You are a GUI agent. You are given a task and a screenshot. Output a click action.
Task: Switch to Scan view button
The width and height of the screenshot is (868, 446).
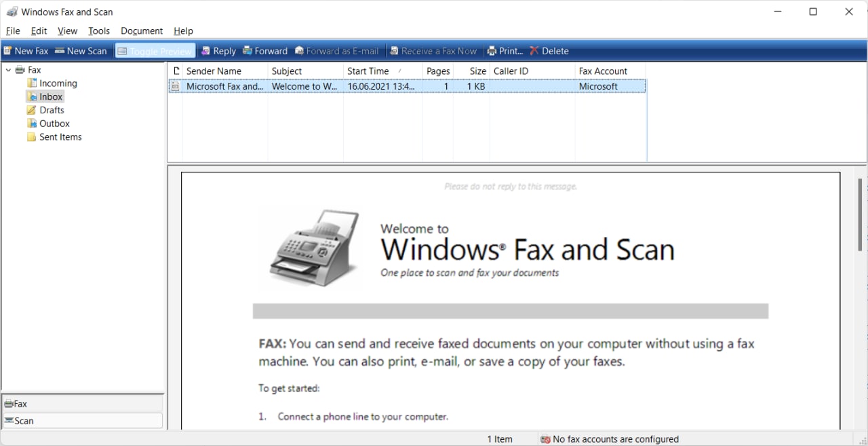click(83, 421)
